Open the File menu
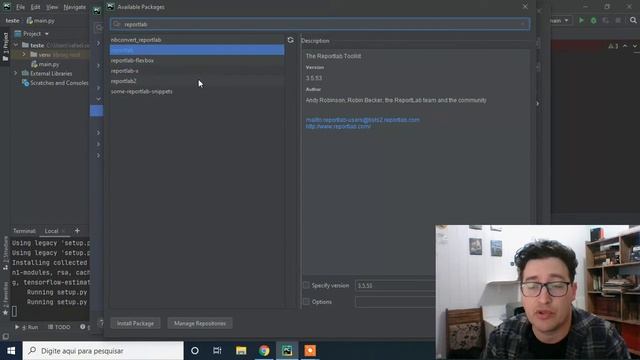This screenshot has width=640, height=360. (20, 7)
